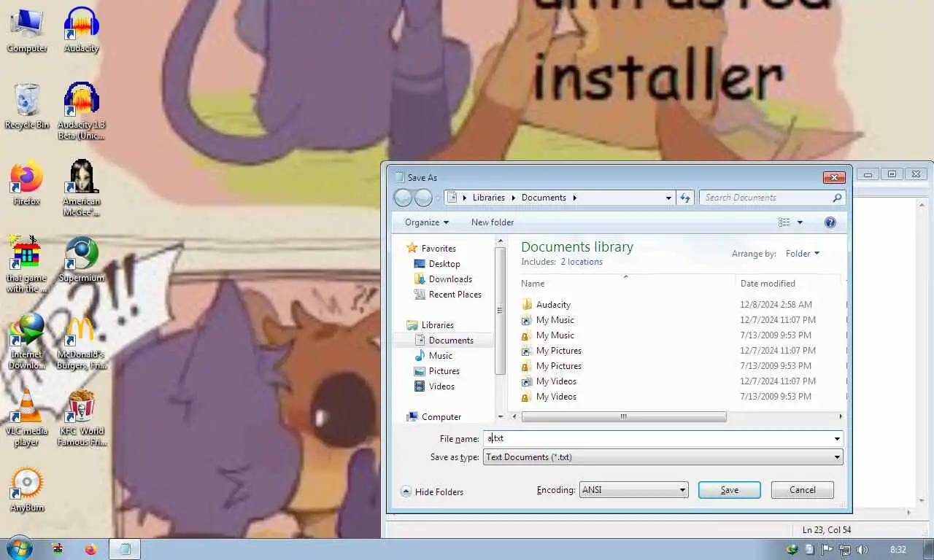This screenshot has height=560, width=934.
Task: Click the Forward navigation arrow in Save As
Action: tap(423, 198)
